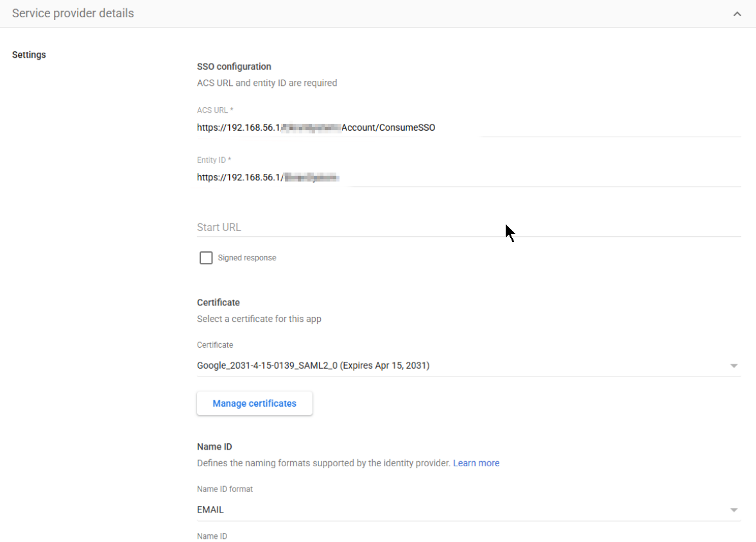This screenshot has height=542, width=756.
Task: Collapse the Service provider details section
Action: click(x=737, y=13)
